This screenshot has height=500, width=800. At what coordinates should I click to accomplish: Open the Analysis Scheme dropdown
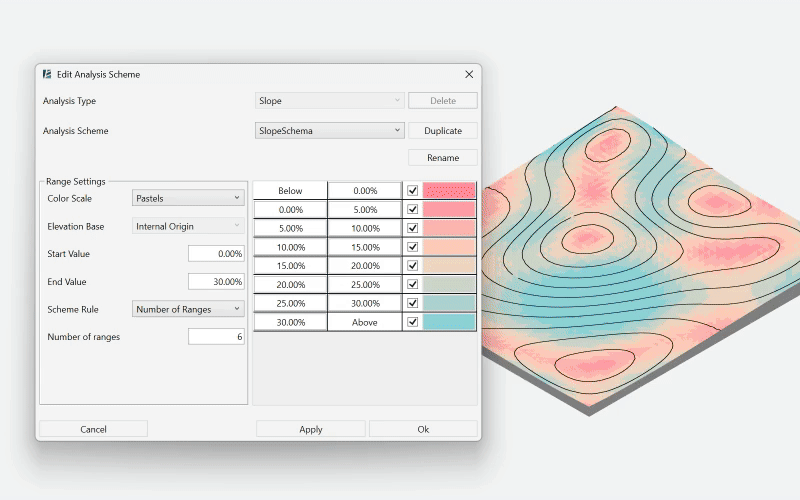tap(329, 130)
